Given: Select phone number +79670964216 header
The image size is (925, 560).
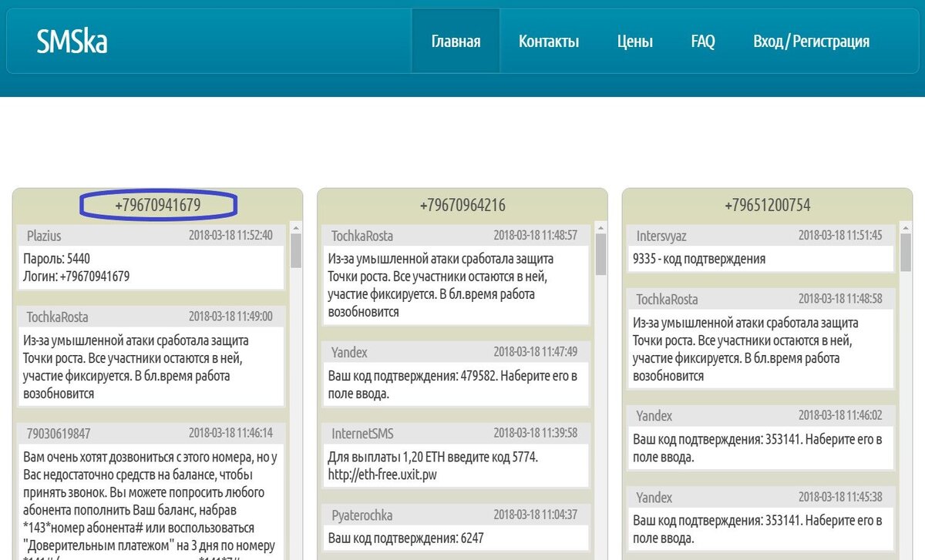Looking at the screenshot, I should pos(462,205).
